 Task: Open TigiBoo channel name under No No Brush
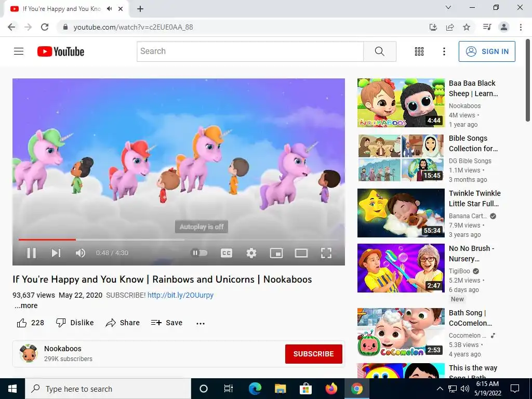click(x=459, y=271)
